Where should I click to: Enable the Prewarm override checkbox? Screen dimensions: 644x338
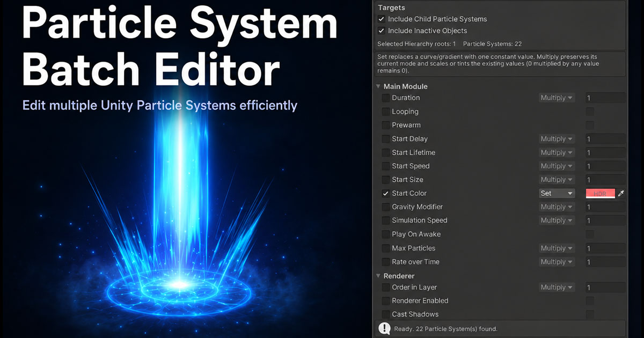point(386,125)
